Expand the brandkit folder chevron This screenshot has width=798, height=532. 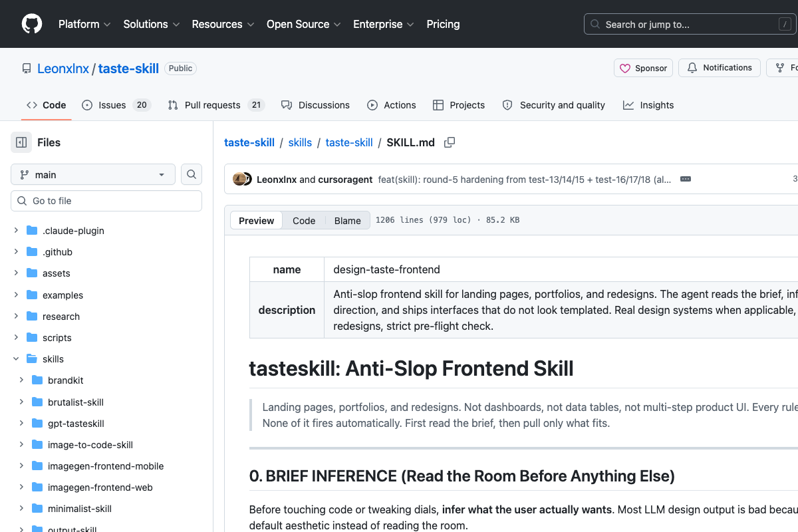(21, 380)
